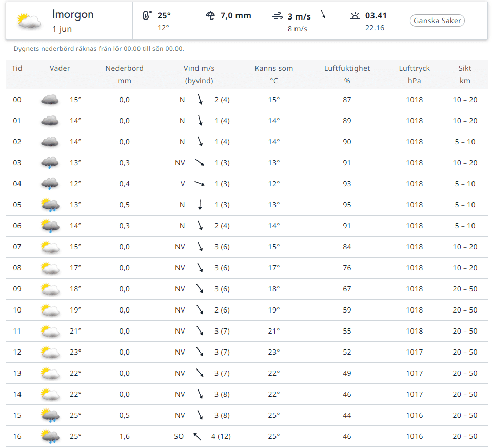Click the thermometer icon in the summary bar
The height and width of the screenshot is (448, 492).
pos(147,16)
